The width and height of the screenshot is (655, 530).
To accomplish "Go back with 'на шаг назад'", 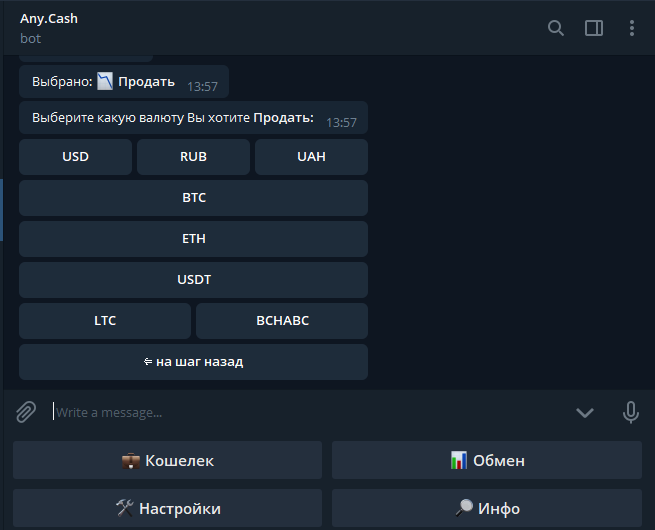I will (193, 362).
